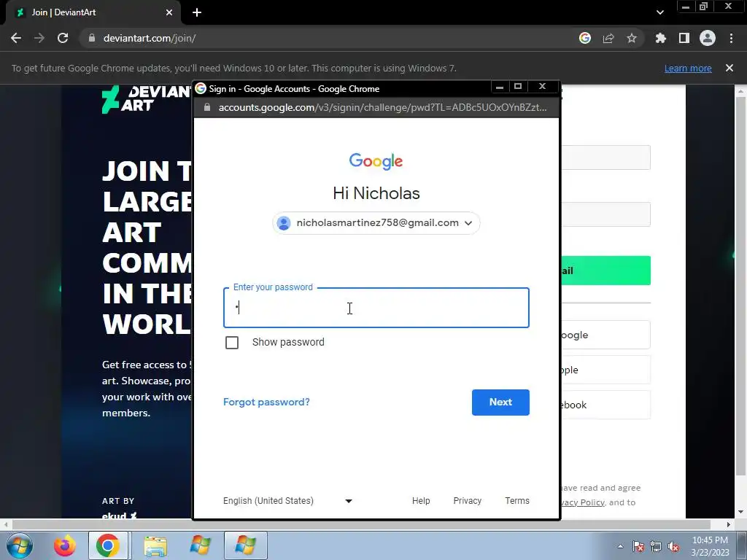Click the DeviantArt logo

pyautogui.click(x=147, y=99)
